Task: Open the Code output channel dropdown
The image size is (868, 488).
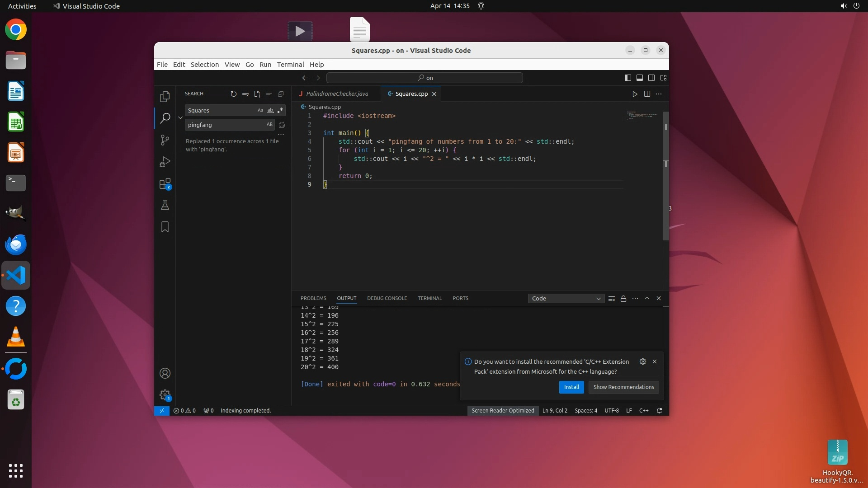Action: [x=566, y=299]
